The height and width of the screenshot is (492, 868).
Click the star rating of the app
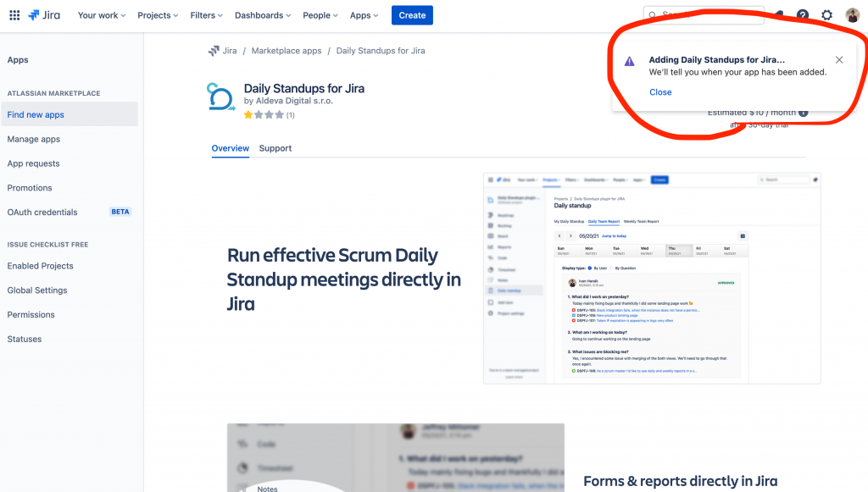[264, 115]
